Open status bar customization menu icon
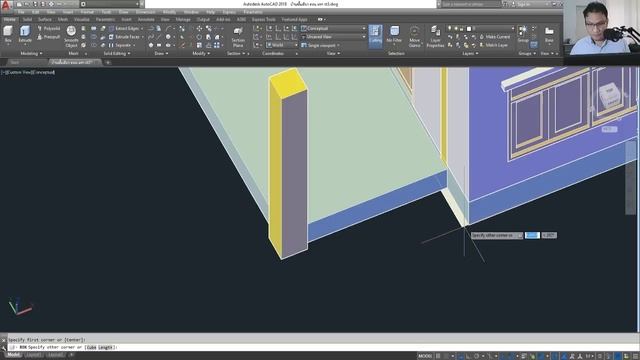 click(635, 356)
